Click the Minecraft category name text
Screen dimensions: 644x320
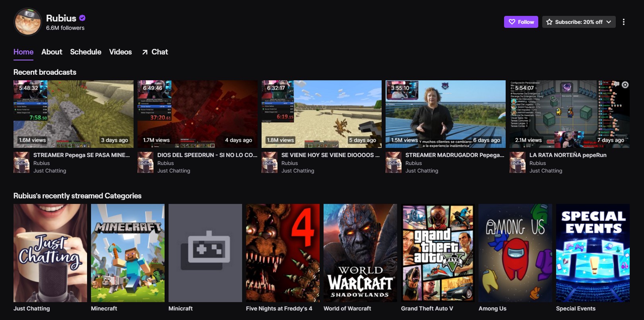tap(104, 308)
